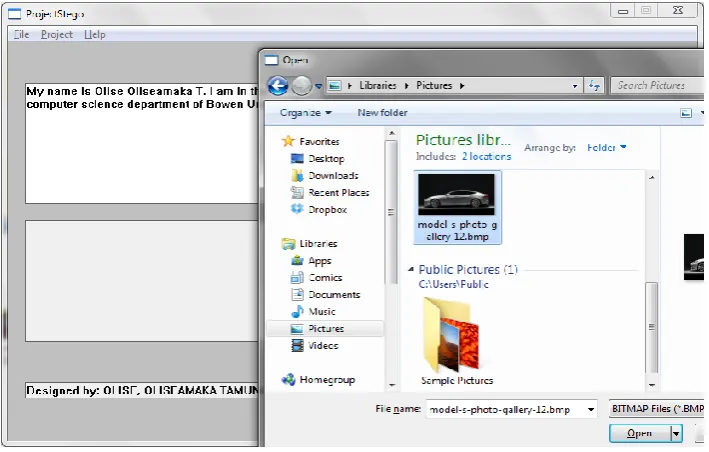
Task: Expand arrow after Pictures breadcrumb
Action: pos(462,85)
